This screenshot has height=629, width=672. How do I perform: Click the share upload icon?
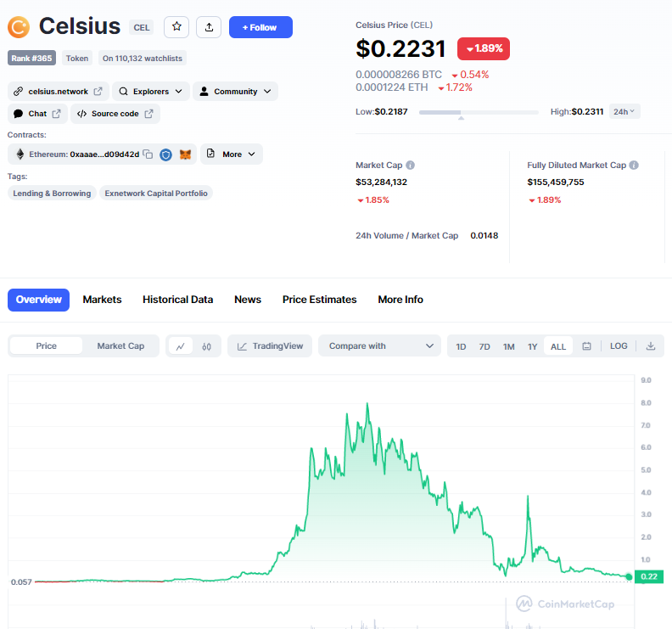(x=209, y=27)
